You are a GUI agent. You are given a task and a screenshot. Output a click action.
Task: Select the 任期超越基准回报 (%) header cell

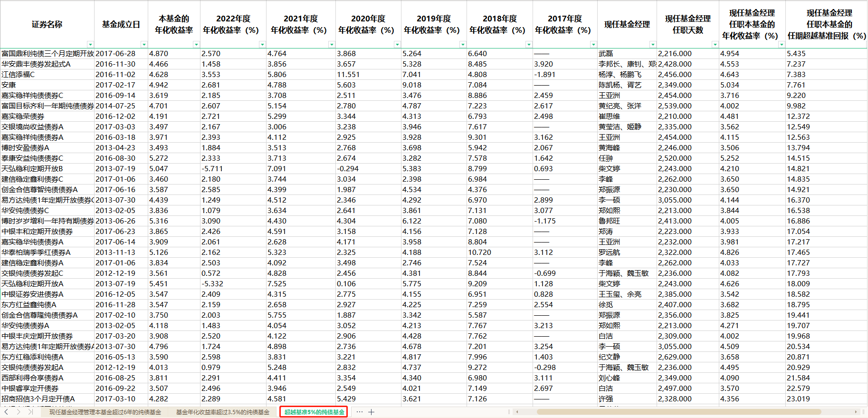tap(827, 24)
